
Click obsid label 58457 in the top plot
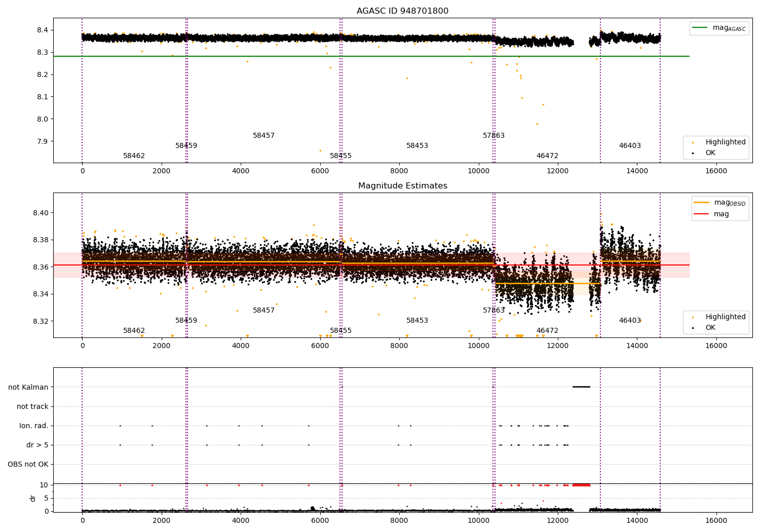[x=263, y=136]
